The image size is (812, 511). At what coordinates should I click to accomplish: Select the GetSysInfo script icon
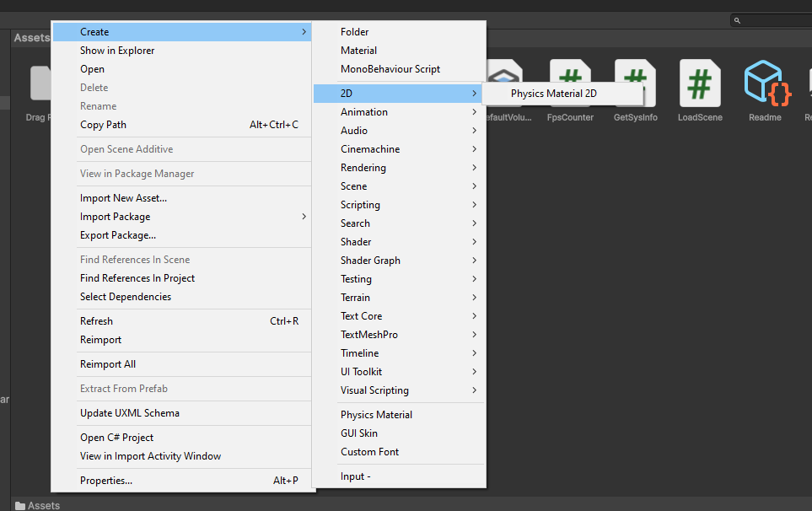635,84
